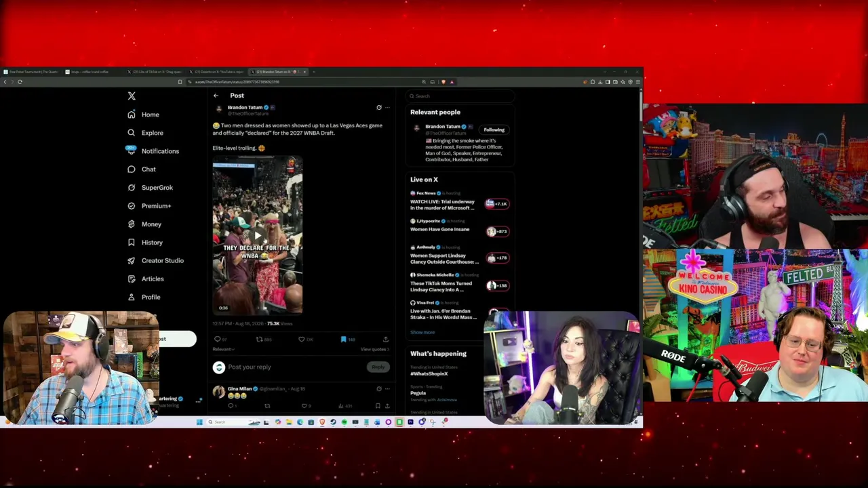Switch to the Libs of TikTok browser tab
The image size is (868, 488).
pos(156,72)
